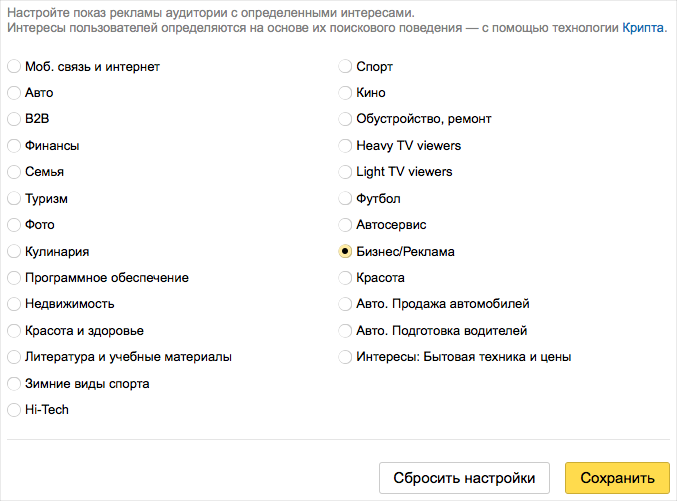
Task: Select Зимние виды спорта interest
Action: tap(14, 384)
